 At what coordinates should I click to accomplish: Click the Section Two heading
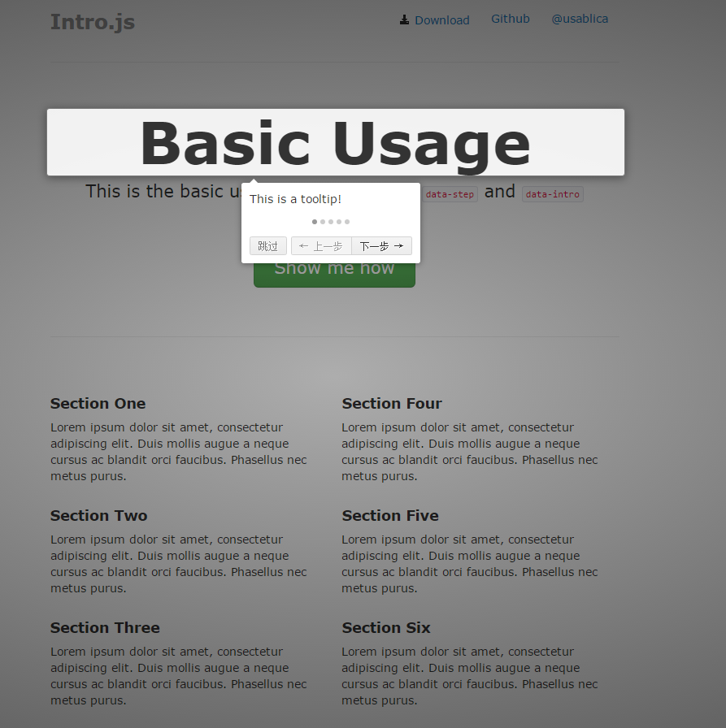(x=99, y=515)
